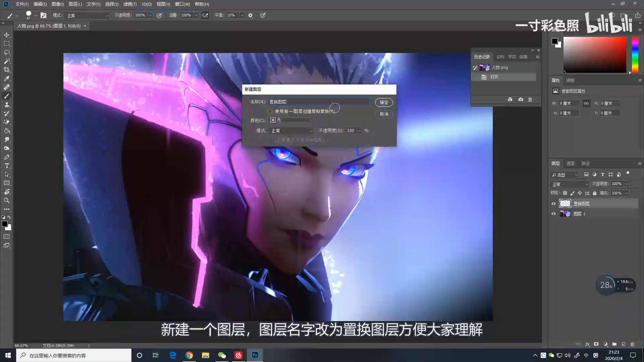Toggle airbrush build-up mode
The width and height of the screenshot is (644, 362).
pyautogui.click(x=205, y=15)
